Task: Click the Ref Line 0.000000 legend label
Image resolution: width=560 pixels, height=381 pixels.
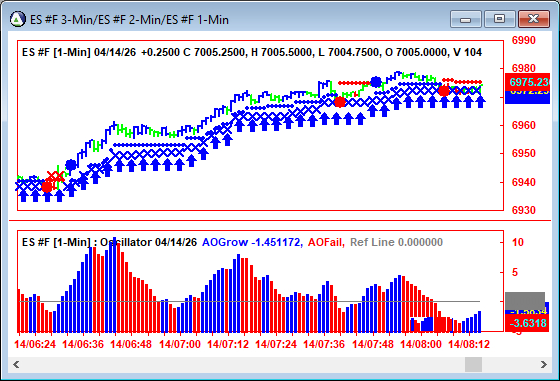Action: [x=396, y=242]
